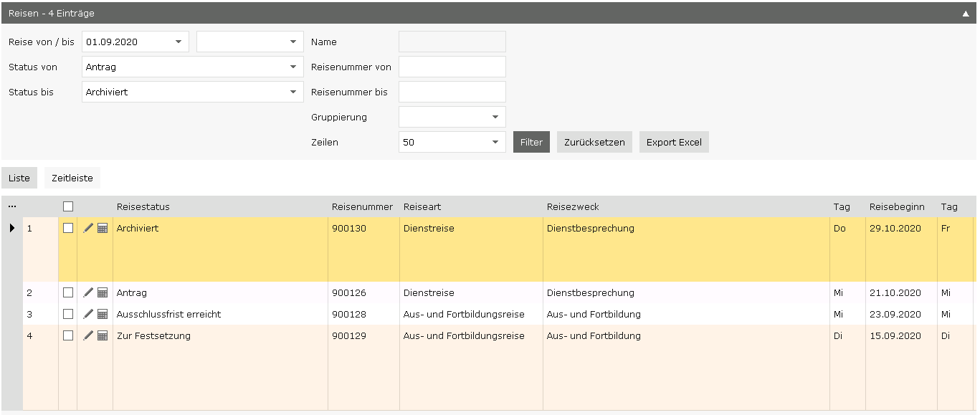980x415 pixels.
Task: Select checkbox for Ausschlussfrist erreicht row
Action: click(68, 314)
